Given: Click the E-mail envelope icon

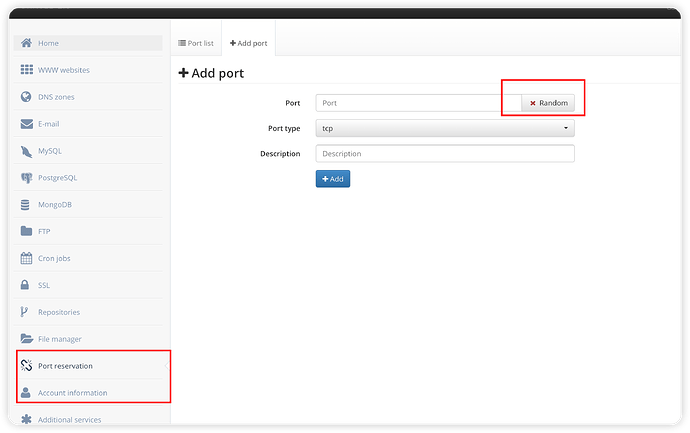Looking at the screenshot, I should click(26, 124).
